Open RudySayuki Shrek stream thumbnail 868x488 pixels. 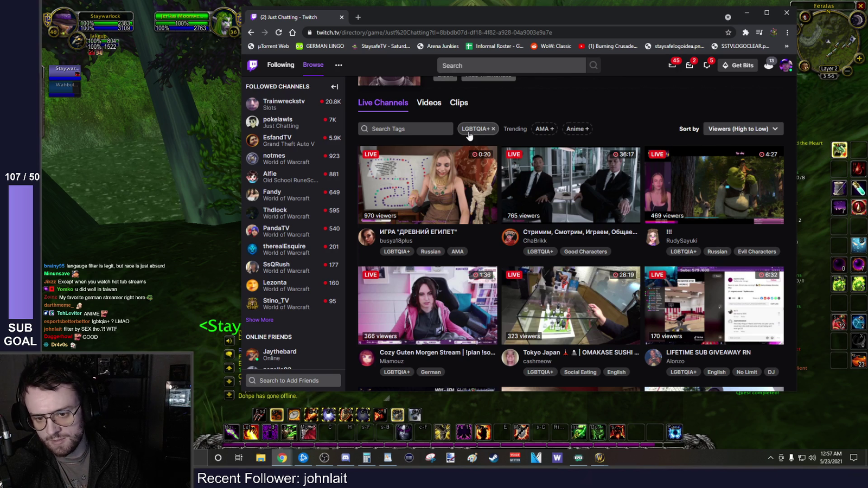714,185
